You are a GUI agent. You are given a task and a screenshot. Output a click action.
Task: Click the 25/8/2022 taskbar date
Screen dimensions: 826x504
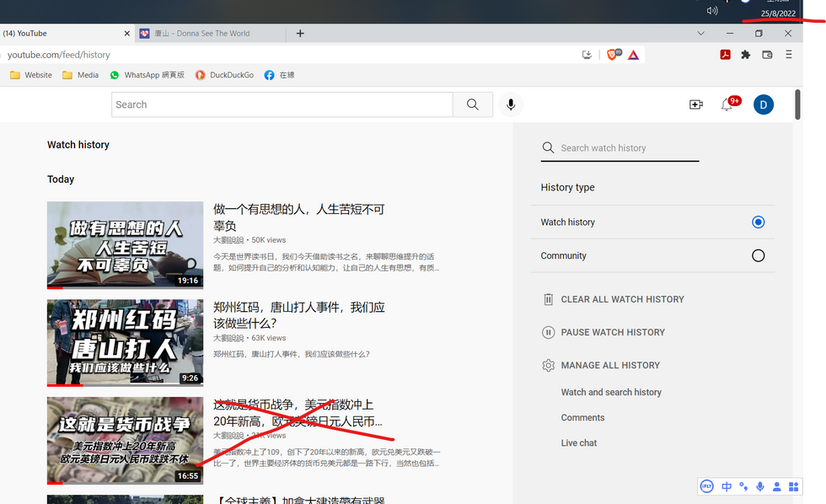[778, 13]
